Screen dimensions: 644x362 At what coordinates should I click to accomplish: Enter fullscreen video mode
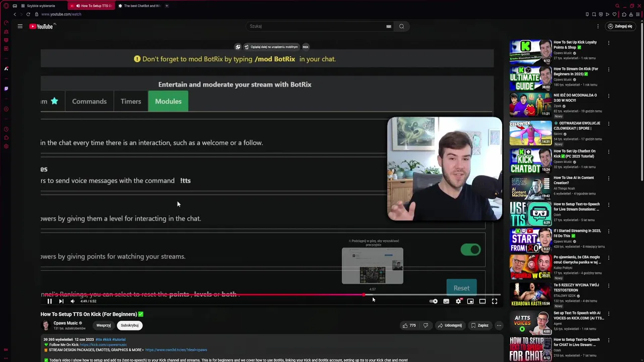tap(495, 301)
